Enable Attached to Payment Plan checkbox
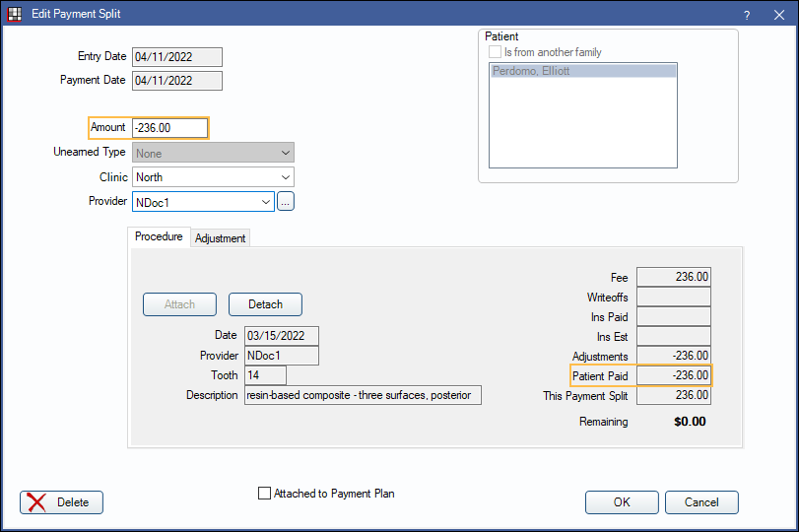The image size is (799, 532). coord(263,494)
